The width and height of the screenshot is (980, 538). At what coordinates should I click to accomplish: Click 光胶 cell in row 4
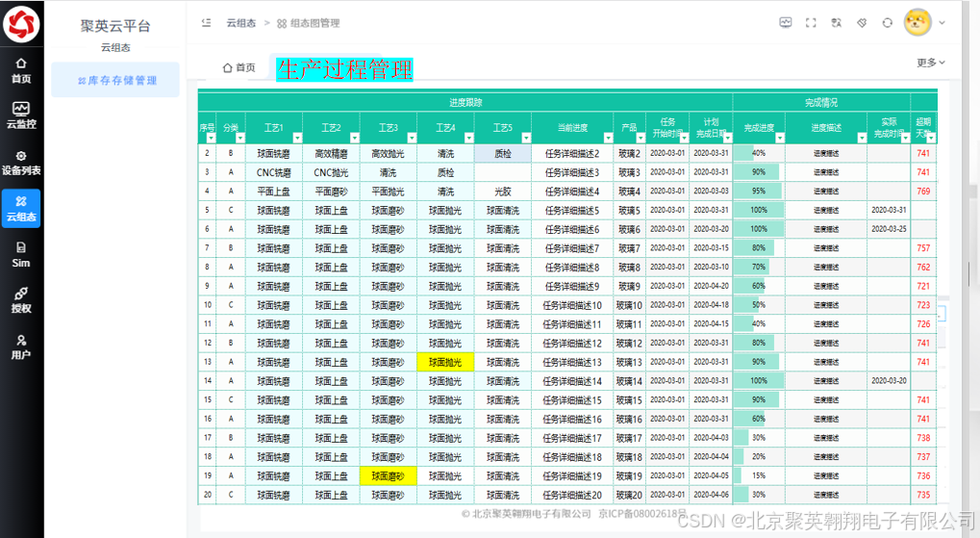[503, 192]
